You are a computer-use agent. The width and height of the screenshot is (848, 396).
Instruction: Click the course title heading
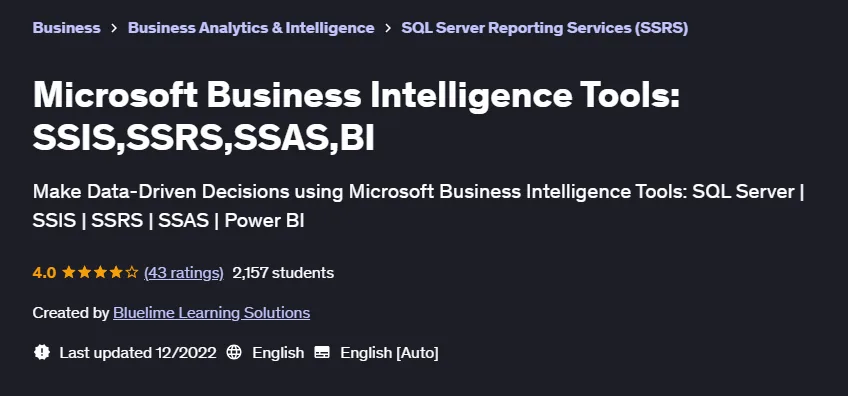[x=356, y=117]
